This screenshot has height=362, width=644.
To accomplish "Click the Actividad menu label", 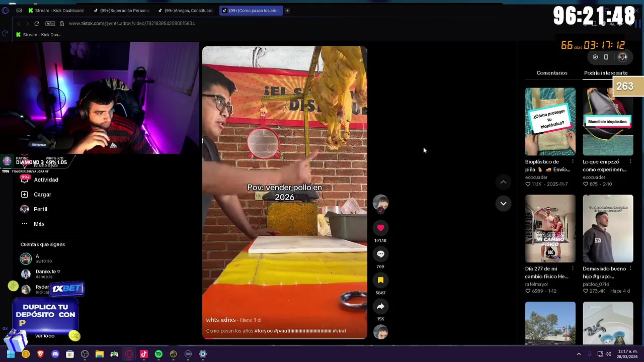I will pyautogui.click(x=46, y=179).
